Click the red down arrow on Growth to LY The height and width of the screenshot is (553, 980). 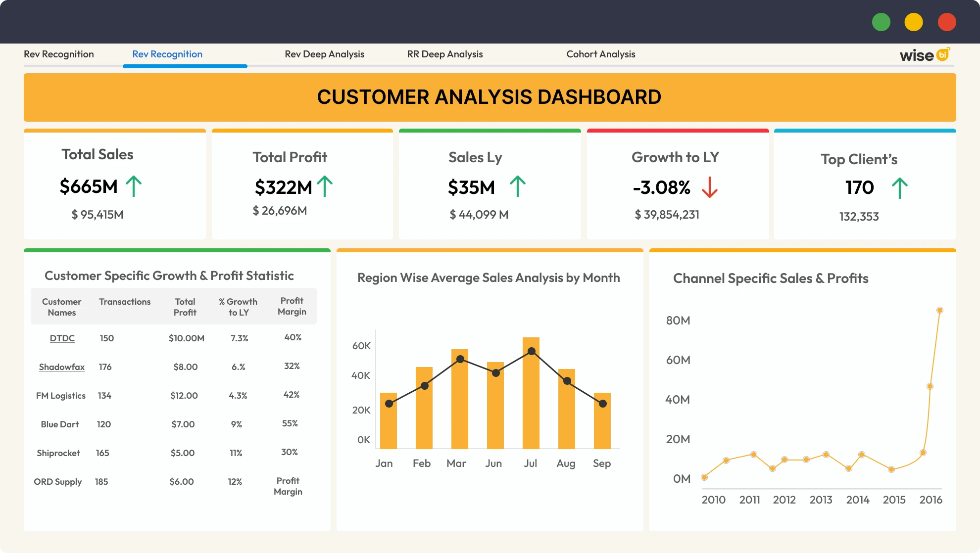(x=710, y=188)
